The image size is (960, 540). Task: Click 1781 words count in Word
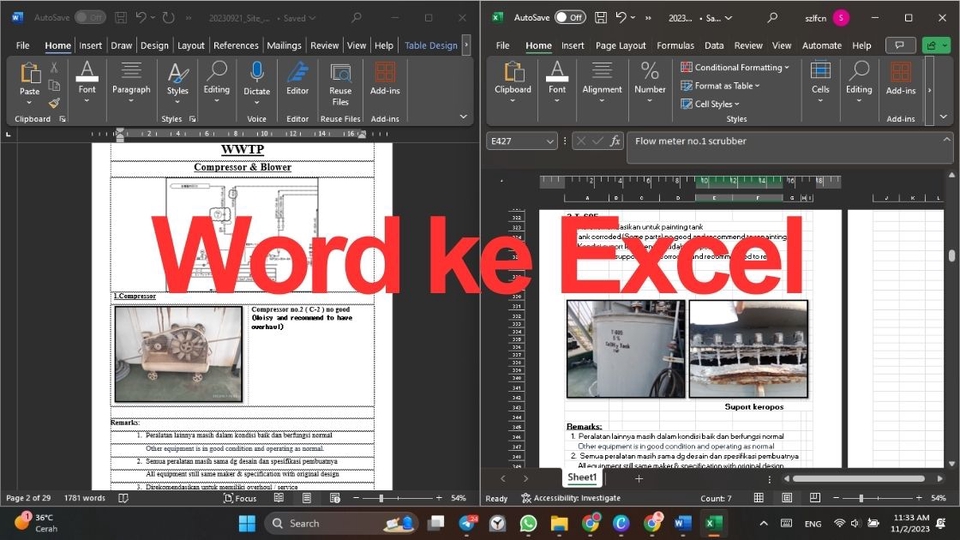84,498
